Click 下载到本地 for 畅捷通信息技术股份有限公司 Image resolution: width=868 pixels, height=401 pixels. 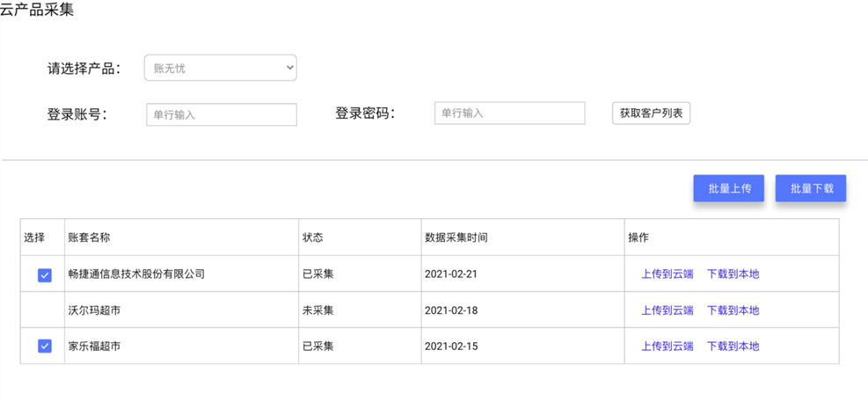click(733, 274)
